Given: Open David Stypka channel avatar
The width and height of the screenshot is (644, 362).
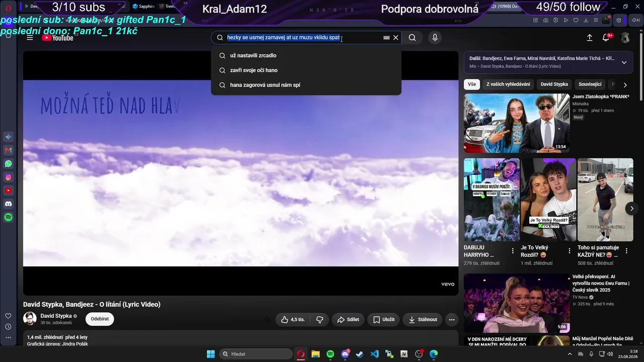Looking at the screenshot, I should [30, 319].
